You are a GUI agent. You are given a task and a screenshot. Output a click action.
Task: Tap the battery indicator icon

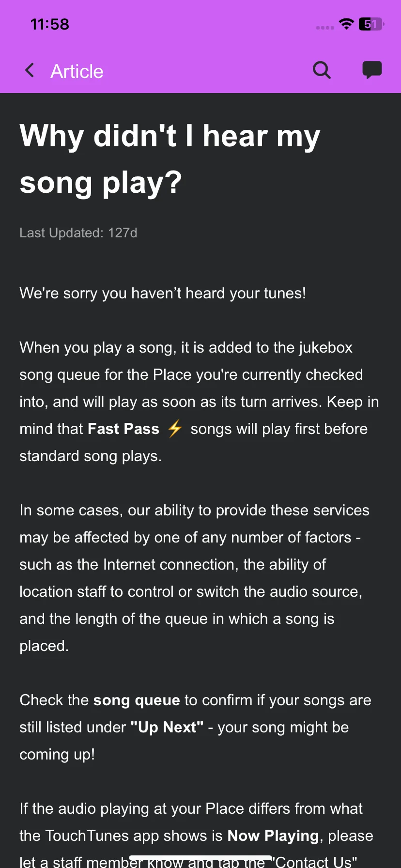371,24
